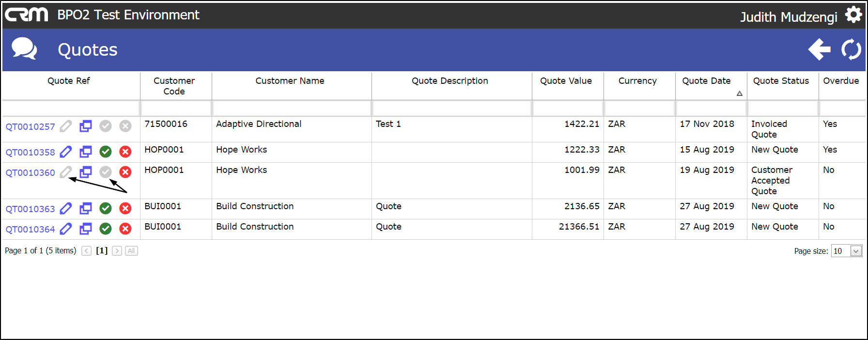Accept quote QT0010363 with the green check
Screen dimensions: 868x340
(106, 209)
